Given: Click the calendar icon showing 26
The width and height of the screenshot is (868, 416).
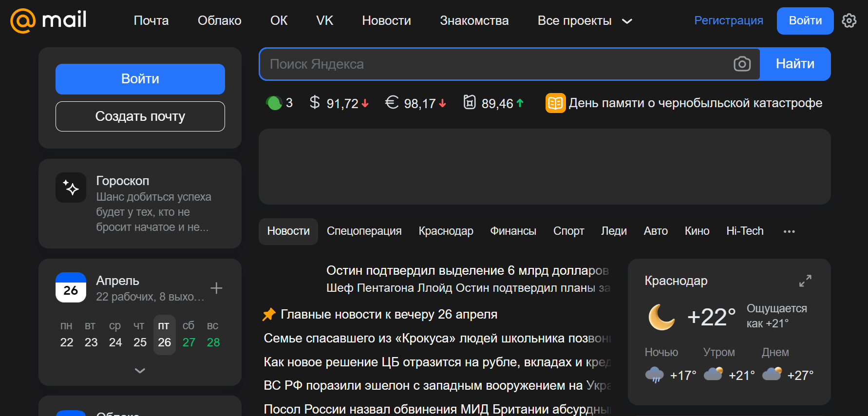Looking at the screenshot, I should 71,287.
